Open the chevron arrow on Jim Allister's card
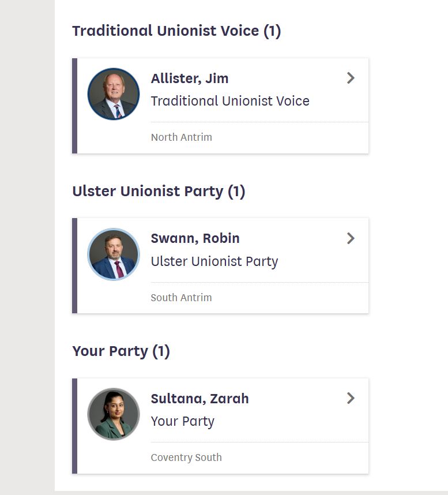 351,78
